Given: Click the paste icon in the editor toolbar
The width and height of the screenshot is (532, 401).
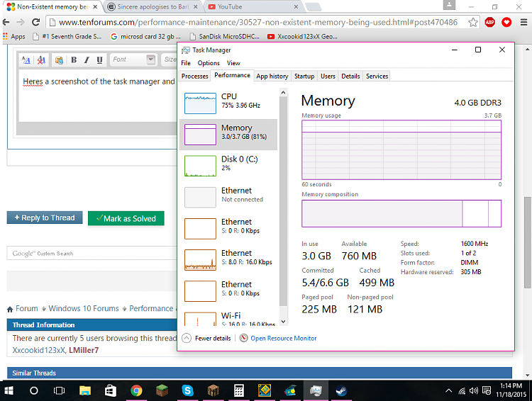Looking at the screenshot, I should (59, 60).
